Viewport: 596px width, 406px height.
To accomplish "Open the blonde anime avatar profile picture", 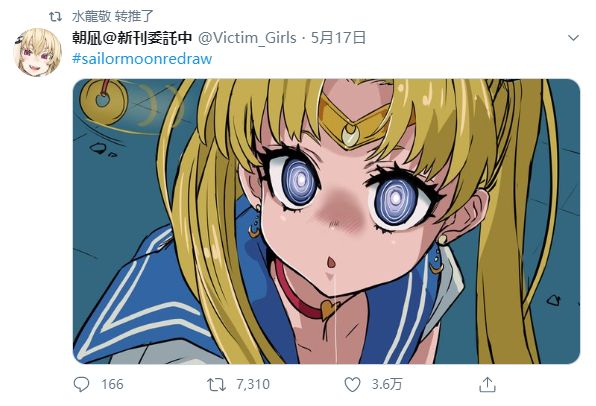I will (37, 52).
